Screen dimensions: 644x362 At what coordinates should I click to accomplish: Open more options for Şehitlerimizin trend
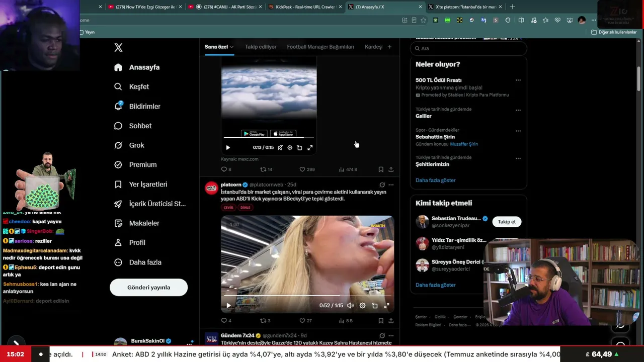click(518, 158)
